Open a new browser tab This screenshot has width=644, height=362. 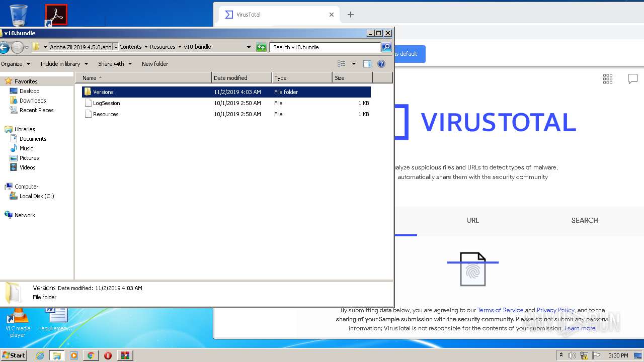351,15
